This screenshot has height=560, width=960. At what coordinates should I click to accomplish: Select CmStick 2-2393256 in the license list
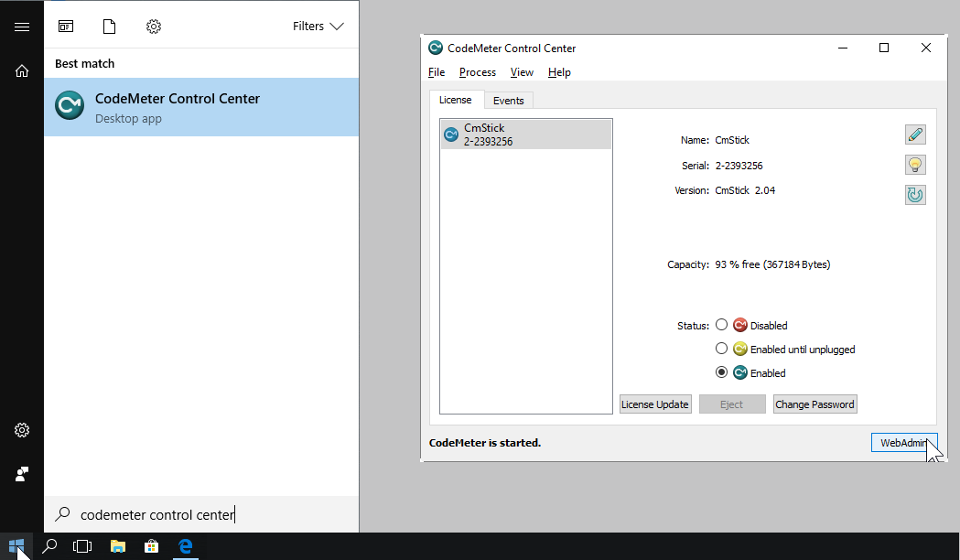click(x=525, y=135)
